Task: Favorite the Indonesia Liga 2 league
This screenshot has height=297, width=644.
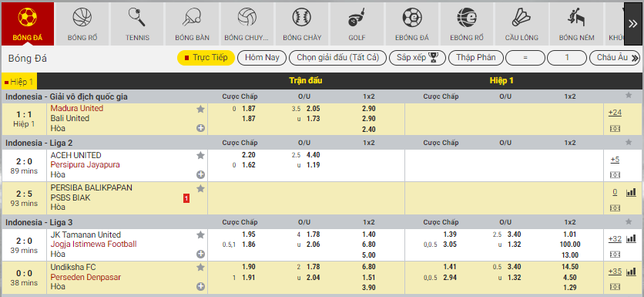Action: point(629,143)
